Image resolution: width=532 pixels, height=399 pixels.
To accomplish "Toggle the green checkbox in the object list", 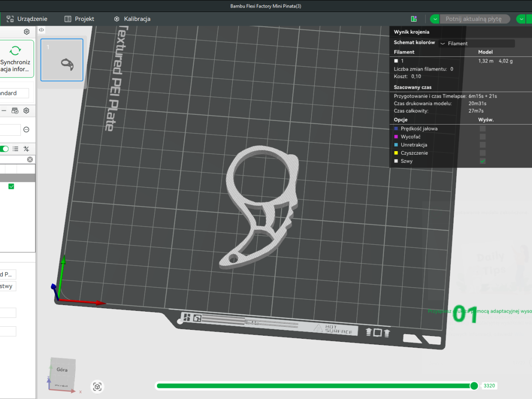I will (x=11, y=187).
